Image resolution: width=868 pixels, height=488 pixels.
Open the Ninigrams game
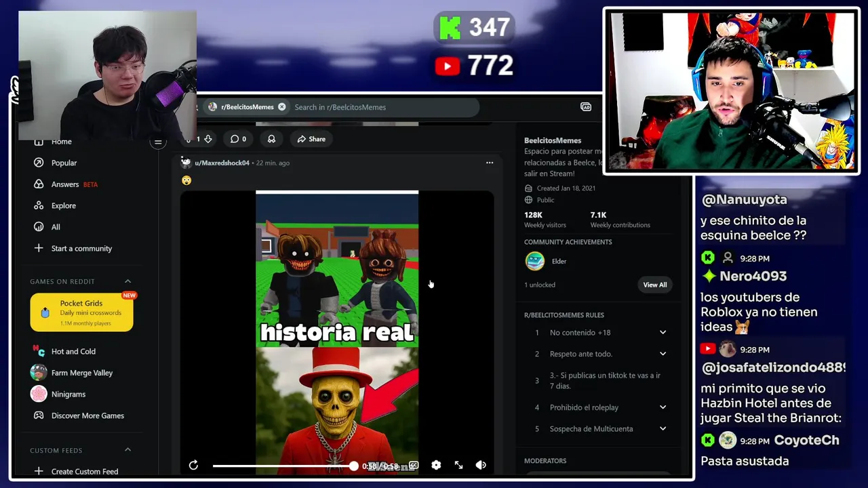(x=68, y=394)
